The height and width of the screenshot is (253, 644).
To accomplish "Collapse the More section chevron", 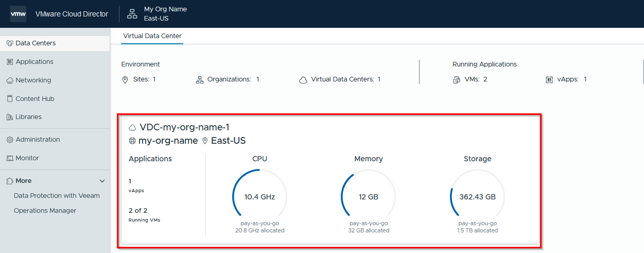I will [x=102, y=181].
